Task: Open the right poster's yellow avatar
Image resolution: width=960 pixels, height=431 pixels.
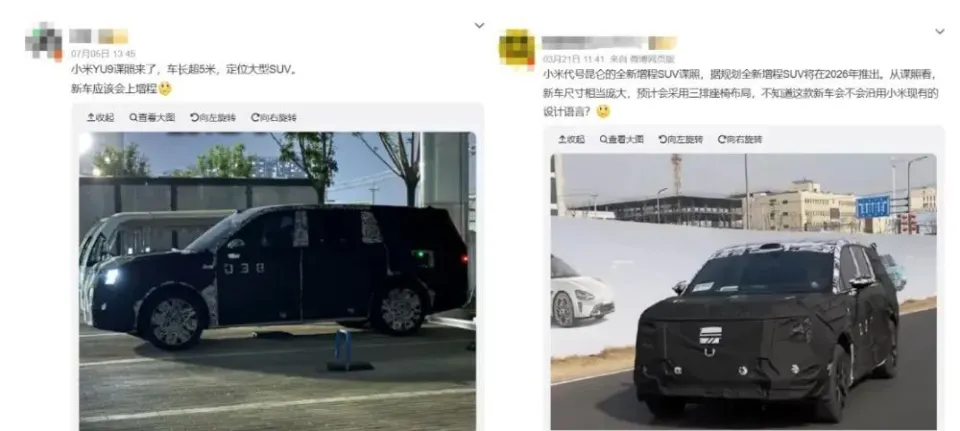Action: [517, 47]
